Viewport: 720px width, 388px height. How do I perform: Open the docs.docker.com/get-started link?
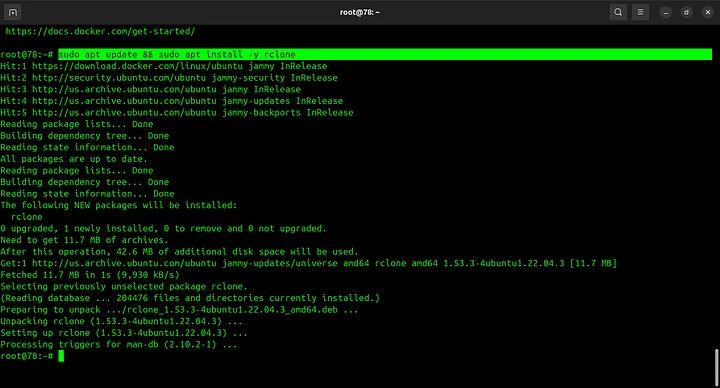coord(100,31)
